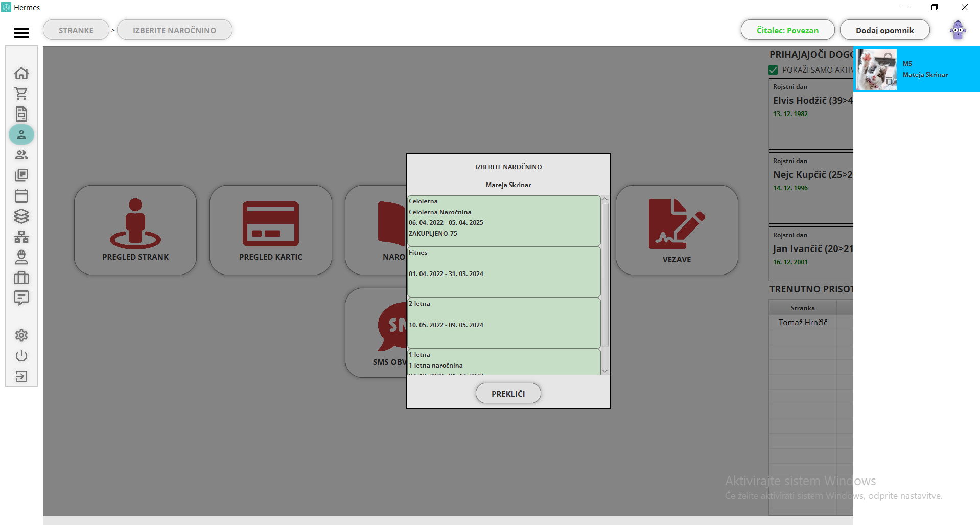This screenshot has height=525, width=980.
Task: Select the highlighted single-person sidebar icon
Action: (21, 134)
